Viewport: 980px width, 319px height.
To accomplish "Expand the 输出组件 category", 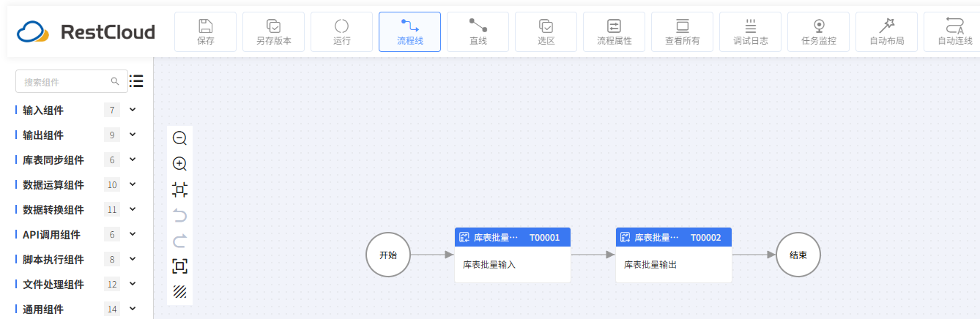I will point(133,135).
